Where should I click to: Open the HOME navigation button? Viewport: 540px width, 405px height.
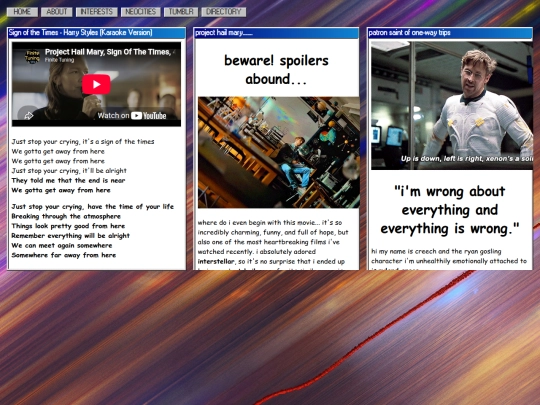[22, 12]
